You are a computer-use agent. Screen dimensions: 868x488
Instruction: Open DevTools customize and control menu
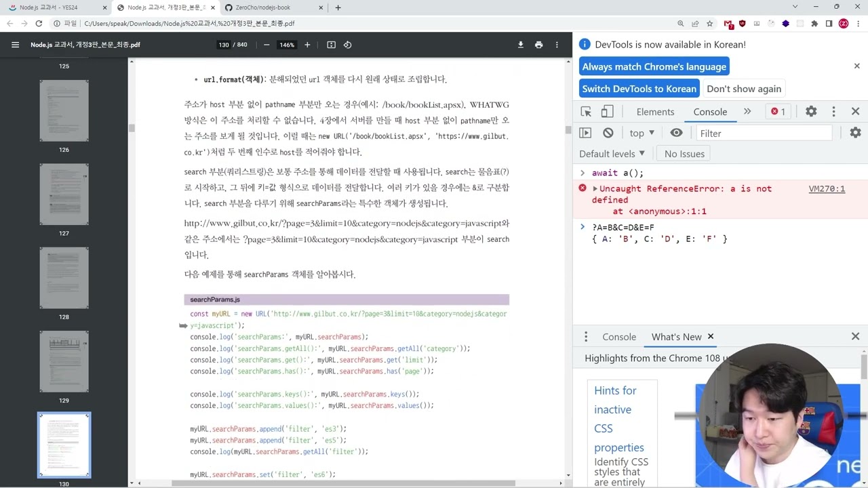pyautogui.click(x=833, y=111)
